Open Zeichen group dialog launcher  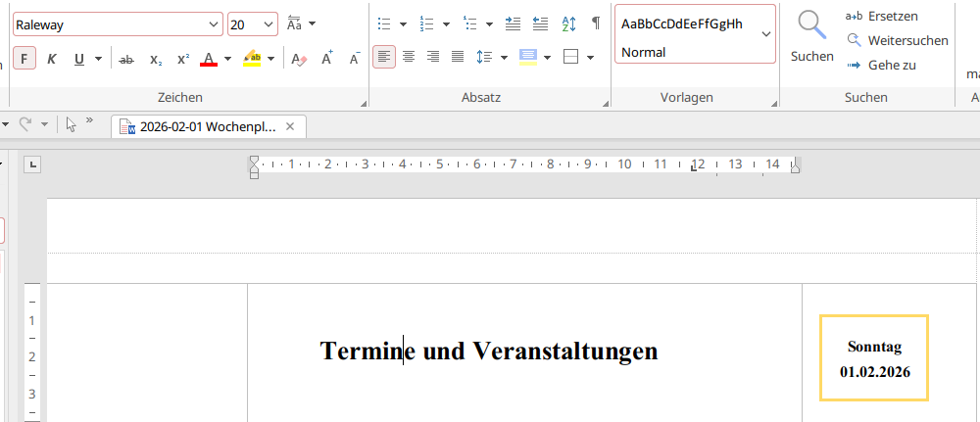[x=365, y=103]
